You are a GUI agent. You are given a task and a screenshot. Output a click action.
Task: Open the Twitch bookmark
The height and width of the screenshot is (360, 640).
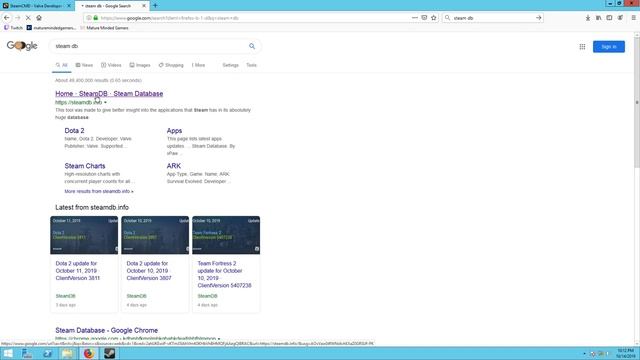[13, 28]
